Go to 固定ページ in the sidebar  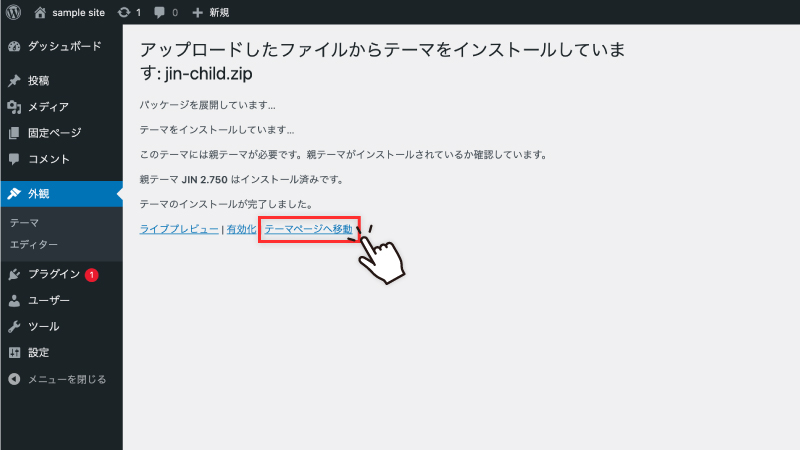click(x=61, y=133)
